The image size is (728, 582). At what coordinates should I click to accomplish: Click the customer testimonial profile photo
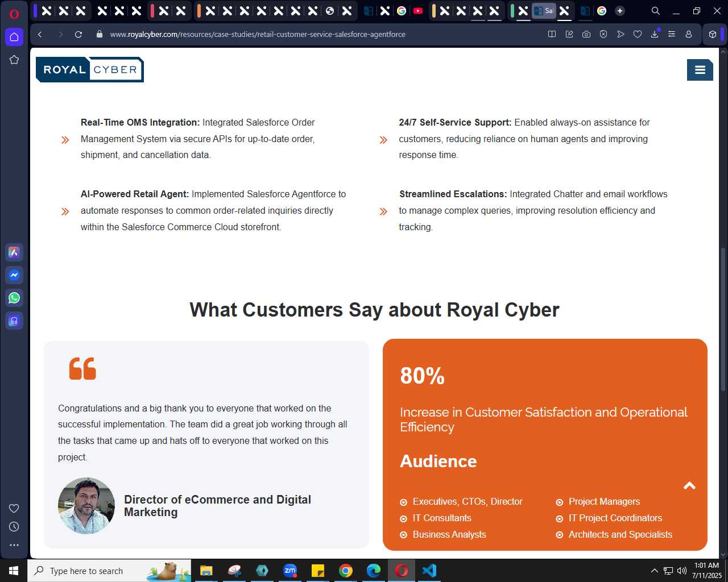coord(86,506)
